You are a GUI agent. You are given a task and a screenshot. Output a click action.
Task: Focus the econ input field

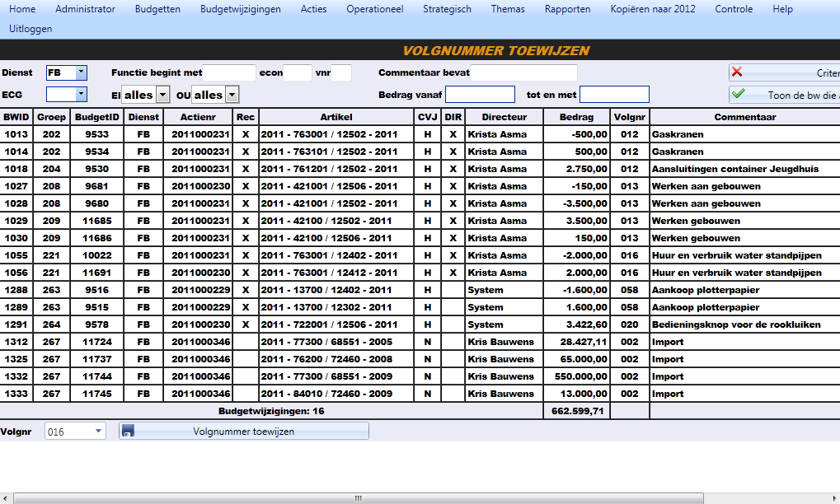pyautogui.click(x=298, y=72)
